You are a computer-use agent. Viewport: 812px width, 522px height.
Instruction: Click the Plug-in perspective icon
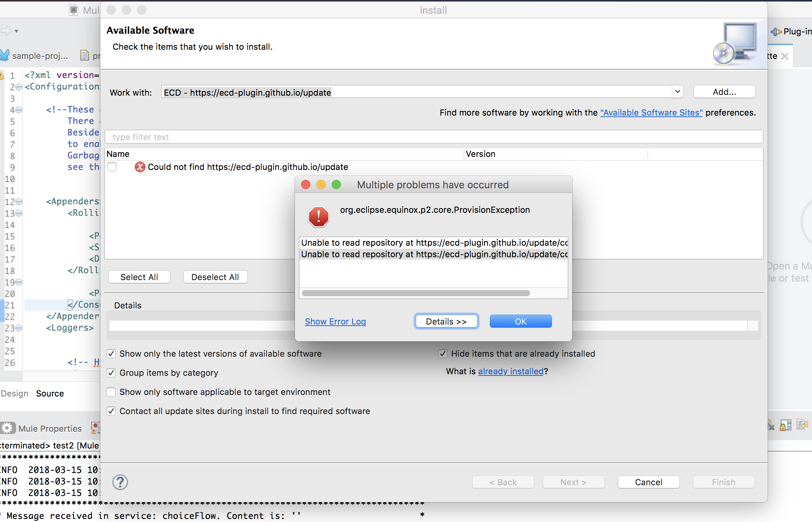[x=776, y=32]
